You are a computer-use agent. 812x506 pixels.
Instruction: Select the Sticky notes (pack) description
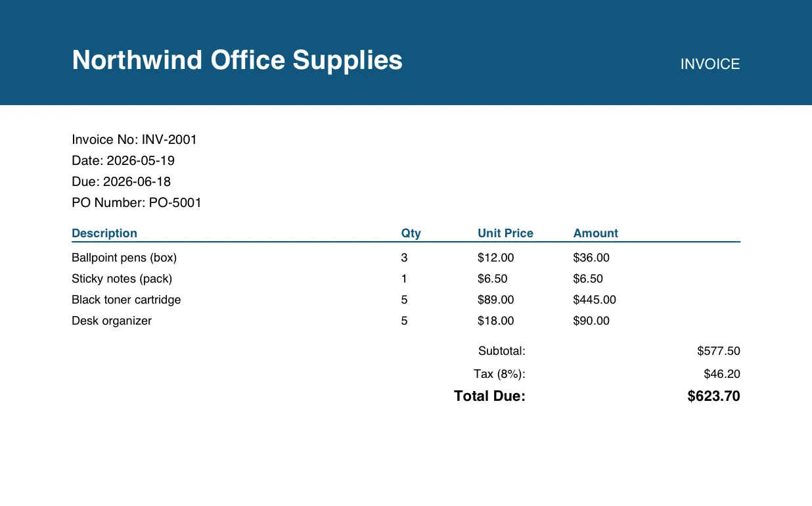pyautogui.click(x=122, y=279)
